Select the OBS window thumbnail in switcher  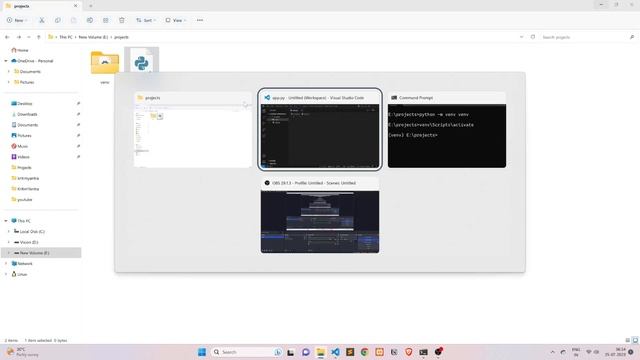320,216
